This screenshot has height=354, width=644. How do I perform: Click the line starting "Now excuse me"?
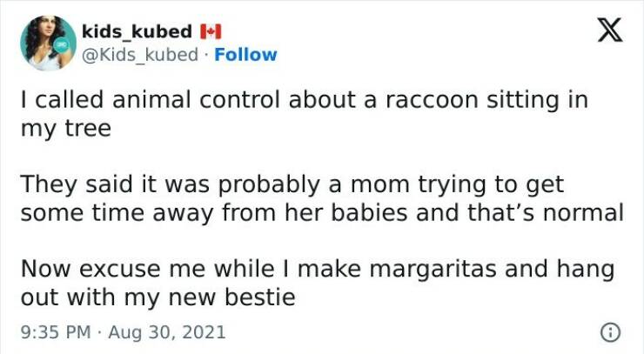pos(318,269)
